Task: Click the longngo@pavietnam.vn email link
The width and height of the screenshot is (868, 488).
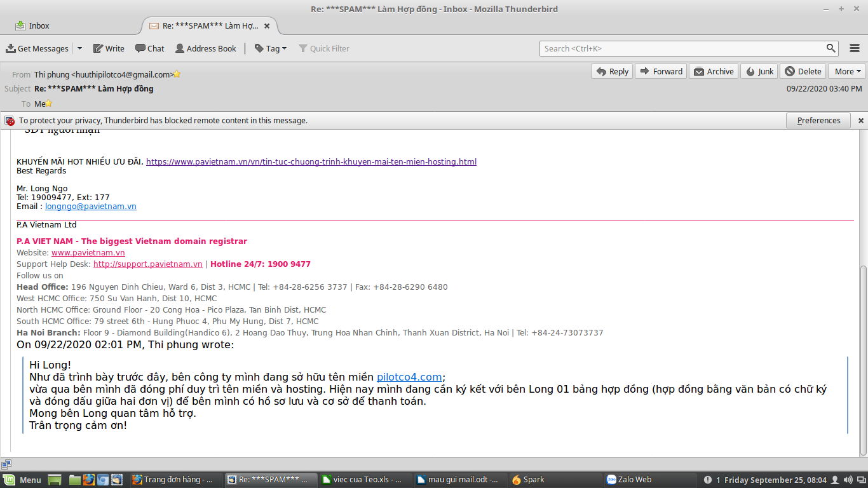Action: point(91,207)
